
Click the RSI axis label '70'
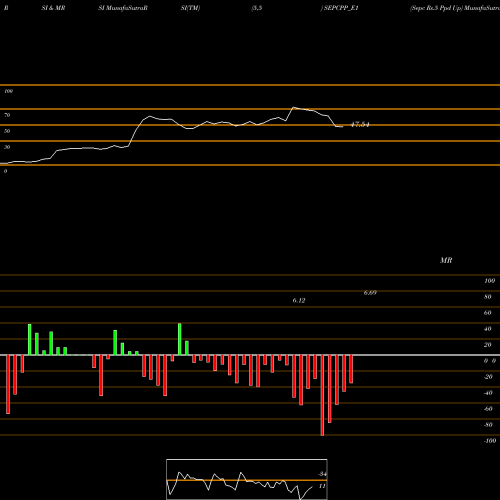point(7,115)
